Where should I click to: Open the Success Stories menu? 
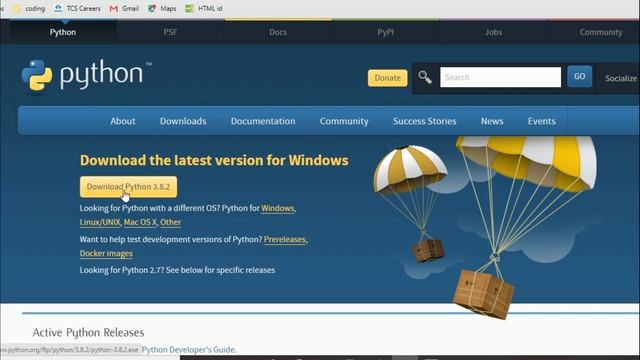(x=424, y=121)
